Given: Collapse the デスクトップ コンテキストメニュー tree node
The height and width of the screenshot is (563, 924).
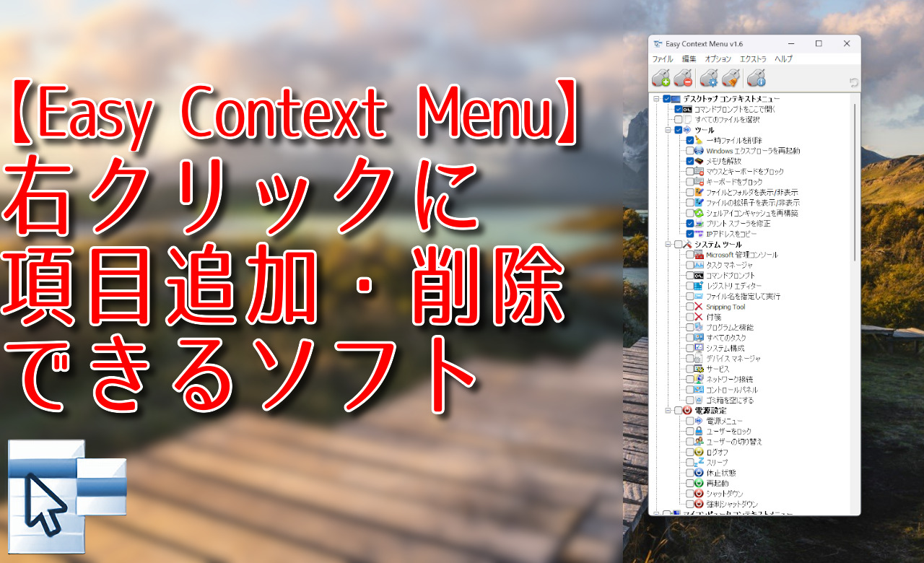Looking at the screenshot, I should [655, 99].
